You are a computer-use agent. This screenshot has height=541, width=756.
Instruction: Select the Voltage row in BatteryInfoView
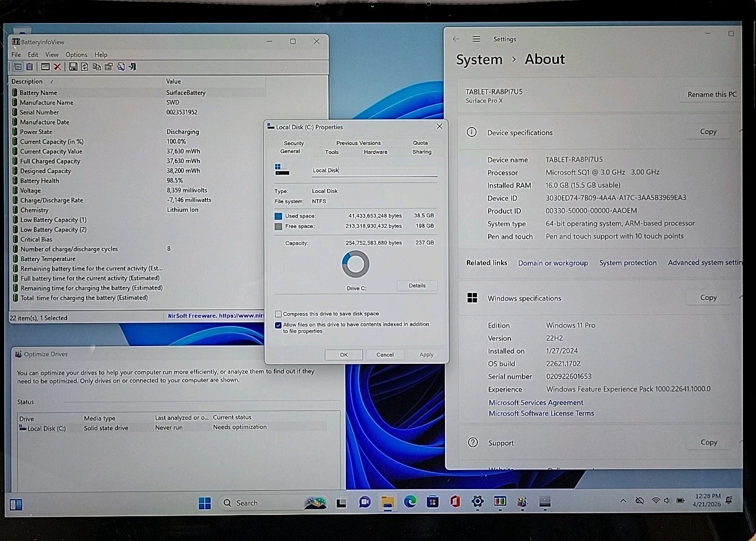138,190
